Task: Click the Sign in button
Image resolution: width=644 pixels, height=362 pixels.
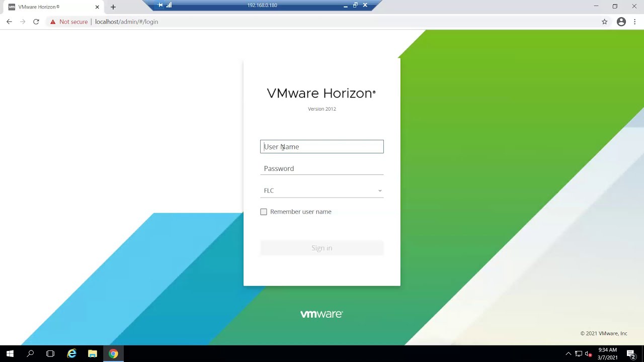Action: pos(322,248)
